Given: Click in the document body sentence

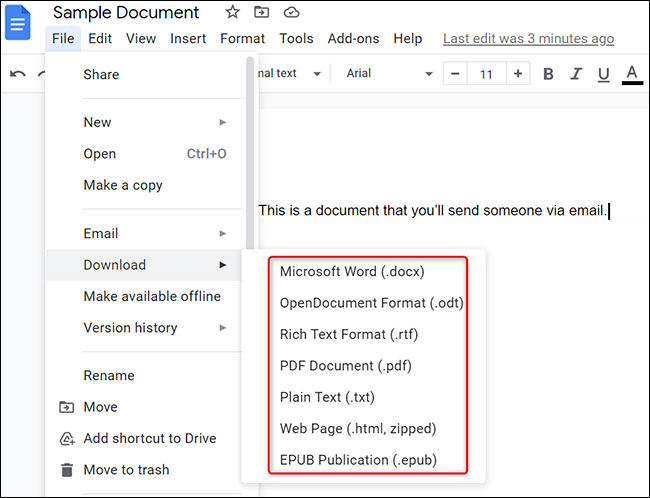Looking at the screenshot, I should pos(432,211).
